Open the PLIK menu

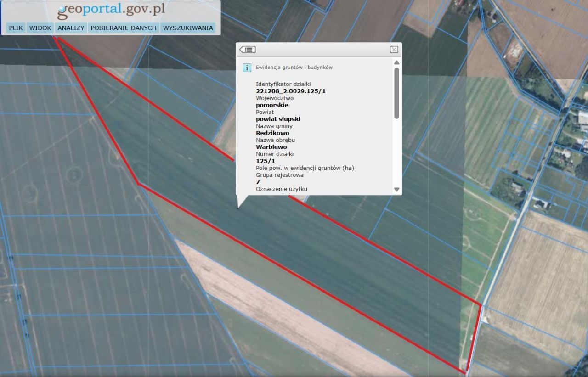click(16, 28)
